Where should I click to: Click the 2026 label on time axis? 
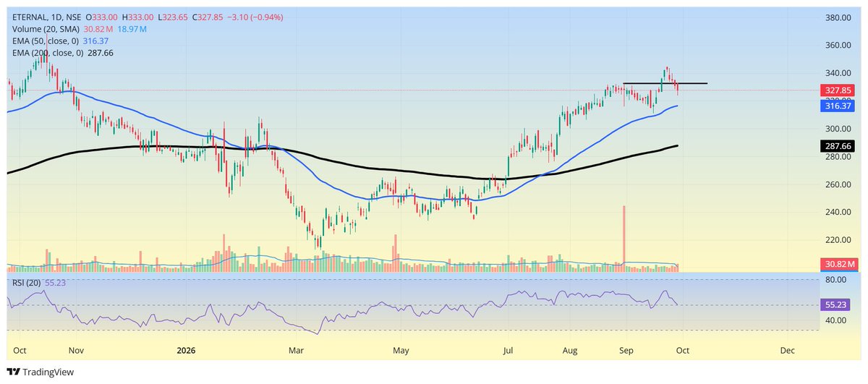[x=187, y=350]
